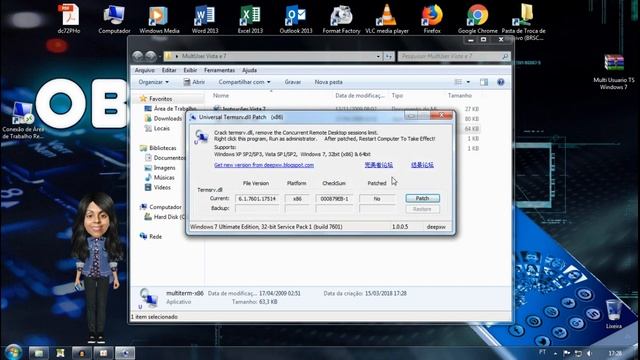Expand the Organizar dropdown

[153, 82]
